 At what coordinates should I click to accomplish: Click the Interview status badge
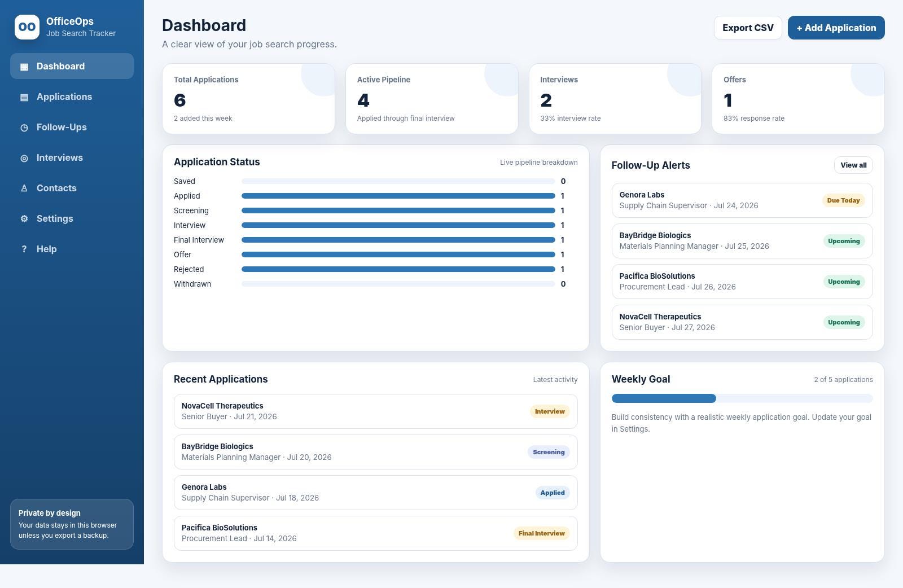click(550, 411)
